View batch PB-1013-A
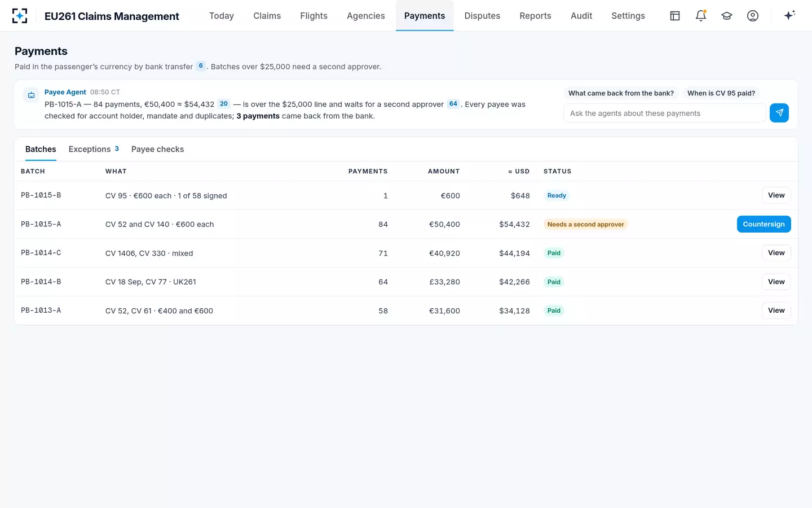Viewport: 812px width, 508px height. tap(776, 310)
